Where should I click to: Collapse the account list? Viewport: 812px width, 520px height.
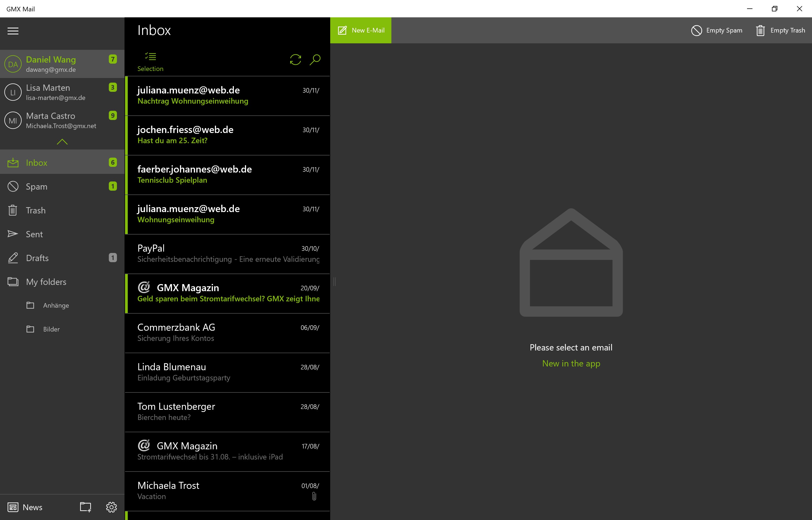(62, 142)
